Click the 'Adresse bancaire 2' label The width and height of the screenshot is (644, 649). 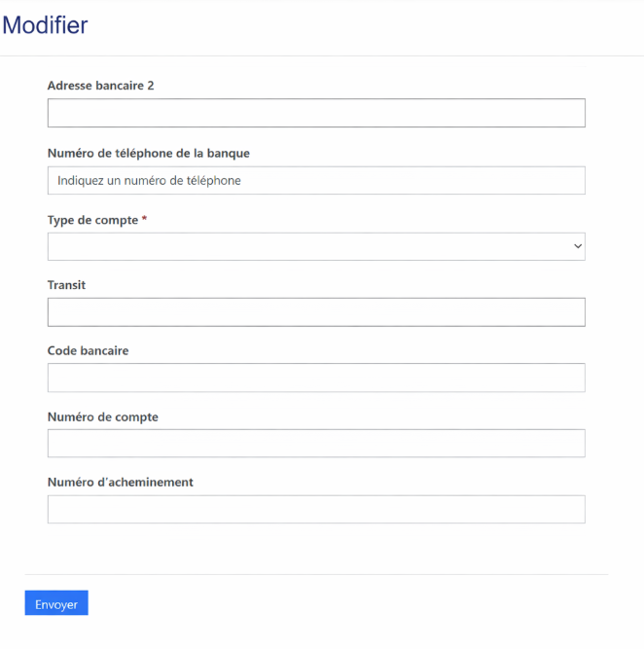pyautogui.click(x=101, y=86)
